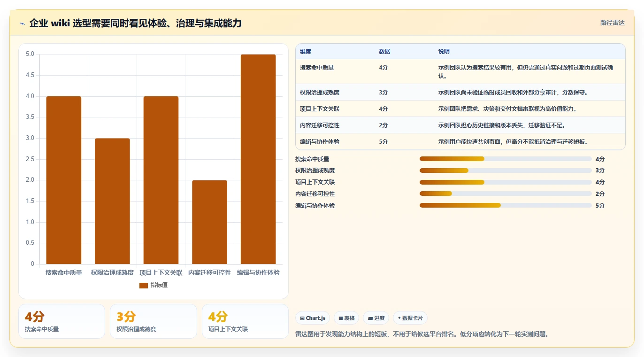Select the 数据卡片 chip
The height and width of the screenshot is (357, 644).
(410, 318)
